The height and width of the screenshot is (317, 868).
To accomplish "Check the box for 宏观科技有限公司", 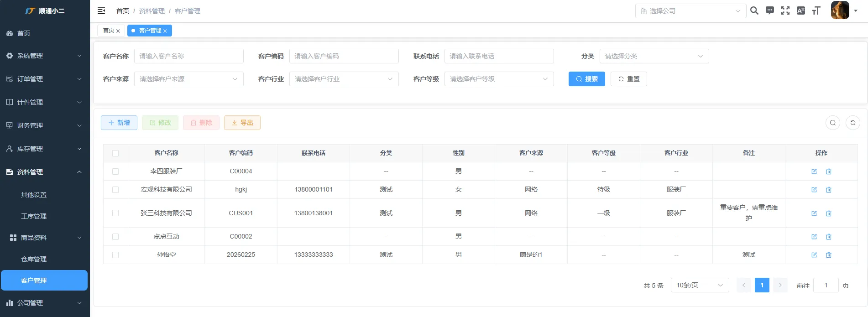I will coord(115,190).
